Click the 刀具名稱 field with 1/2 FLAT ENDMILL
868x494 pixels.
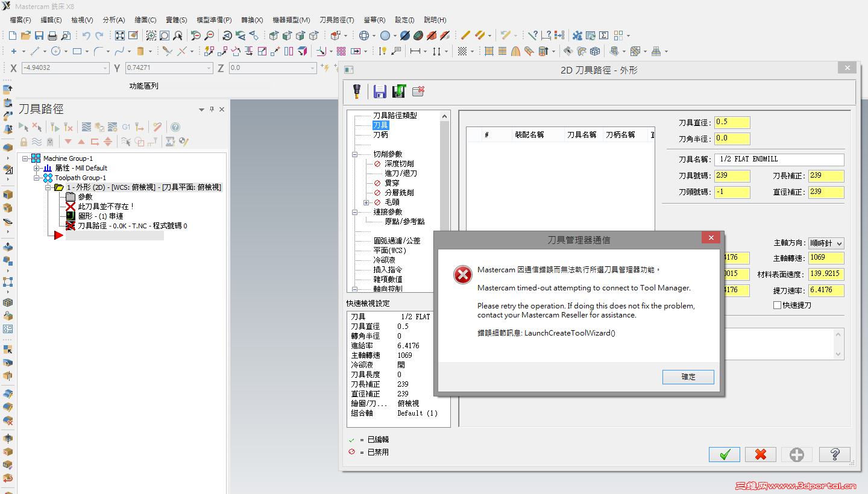pyautogui.click(x=779, y=160)
